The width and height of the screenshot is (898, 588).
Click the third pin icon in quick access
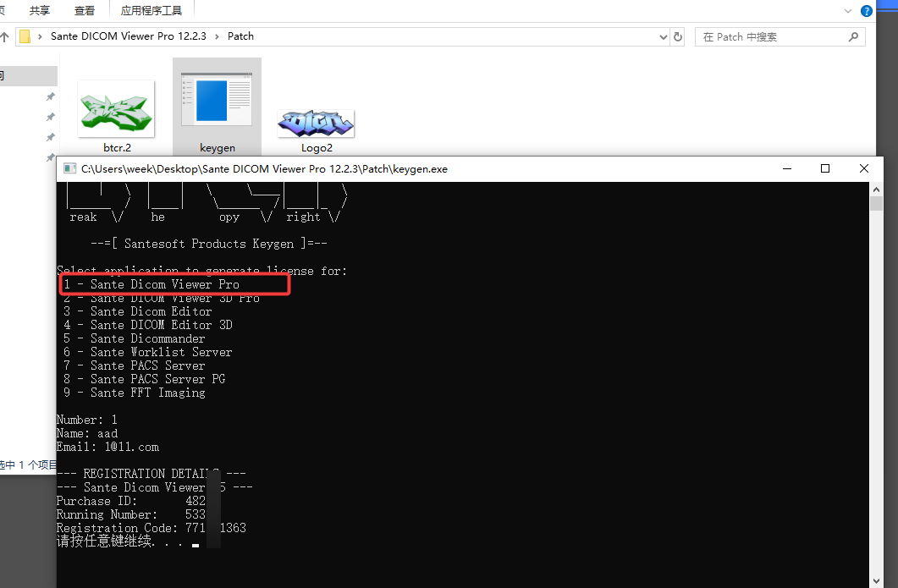(51, 137)
